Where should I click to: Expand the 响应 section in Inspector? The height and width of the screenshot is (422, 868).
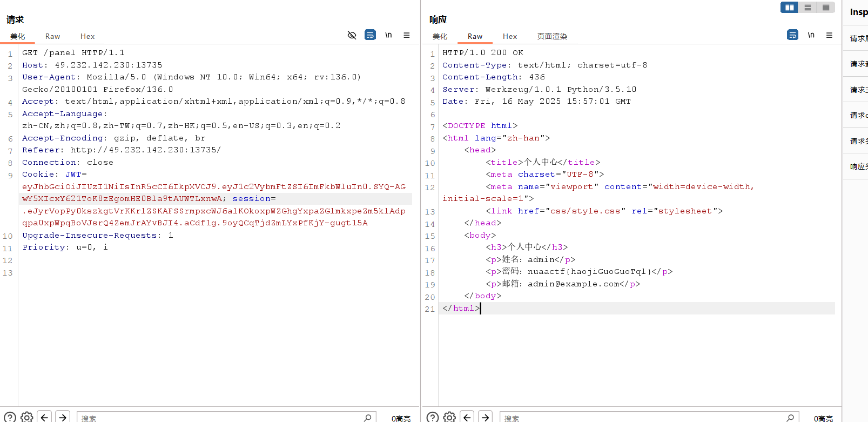coord(858,166)
